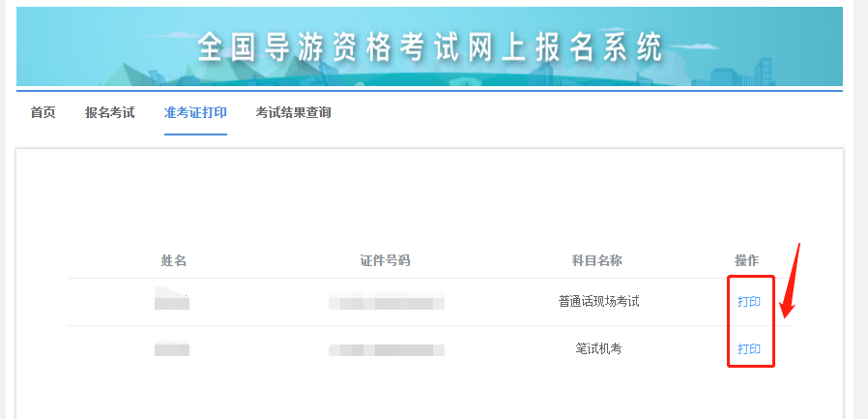Screen dimensions: 868x419
Task: Click the 普通话现场考试 subject cell
Action: 599,302
